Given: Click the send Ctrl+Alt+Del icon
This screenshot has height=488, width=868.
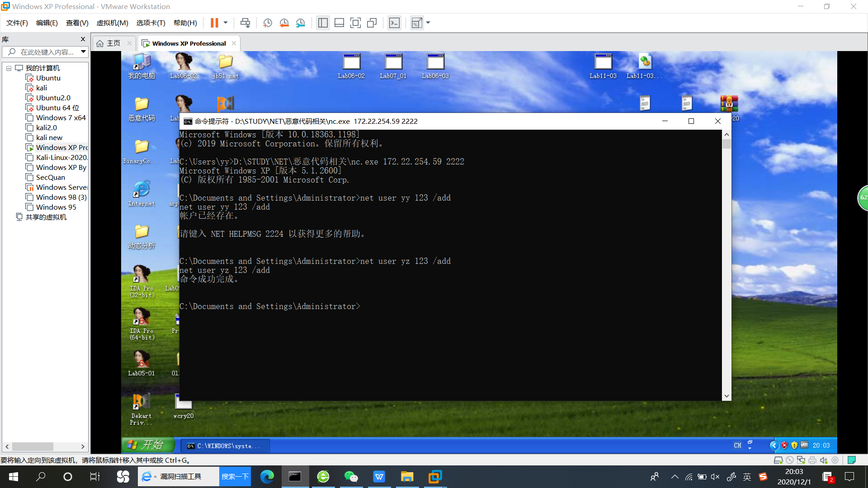Looking at the screenshot, I should pyautogui.click(x=245, y=23).
